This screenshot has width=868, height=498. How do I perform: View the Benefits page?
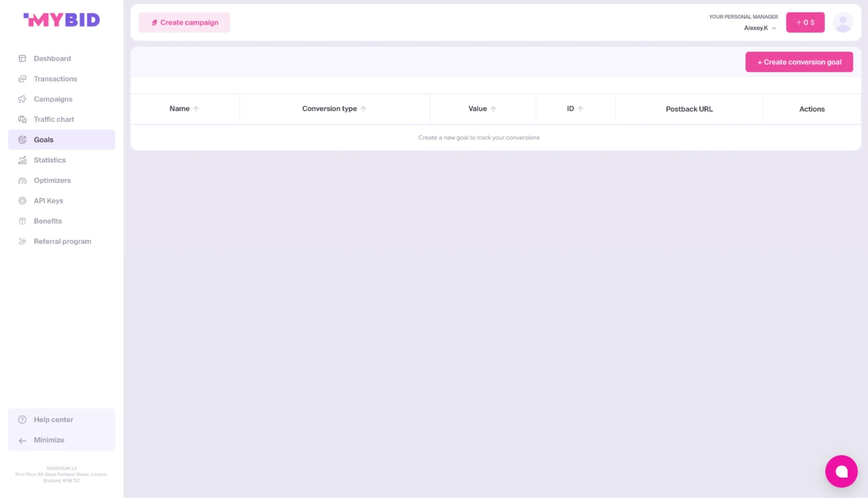[x=61, y=221]
